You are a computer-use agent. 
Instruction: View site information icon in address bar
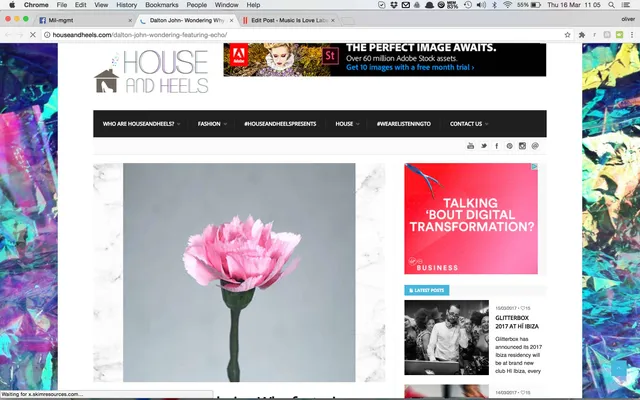pos(47,35)
